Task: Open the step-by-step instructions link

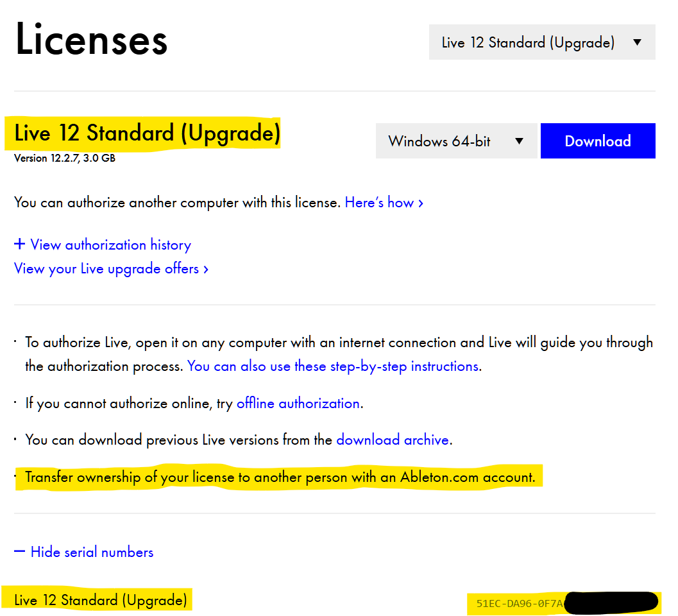Action: click(x=333, y=366)
